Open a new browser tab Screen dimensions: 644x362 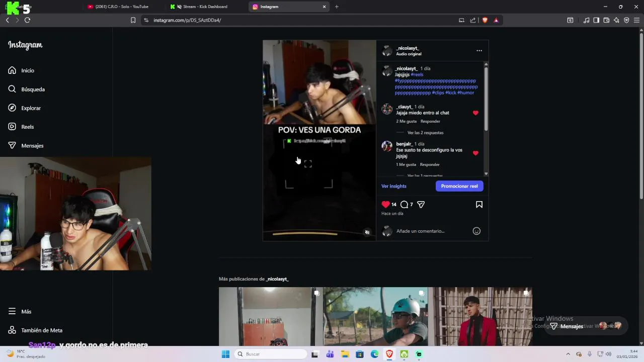click(337, 7)
